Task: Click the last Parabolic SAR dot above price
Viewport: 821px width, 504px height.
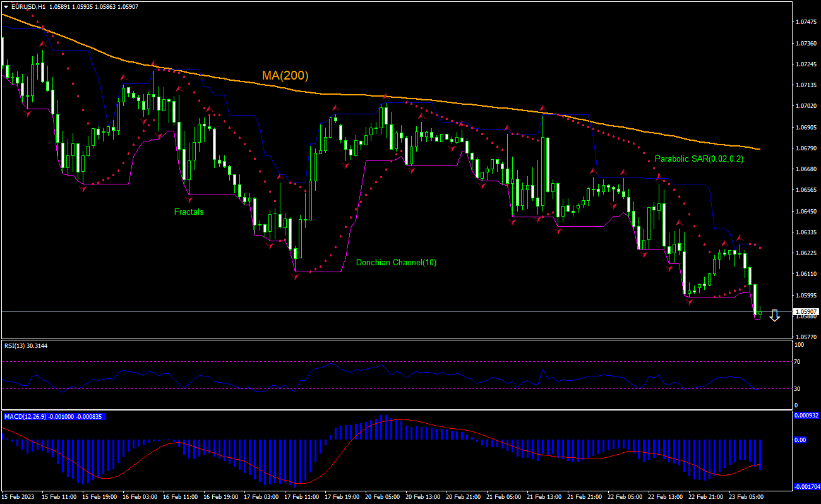Action: [x=759, y=247]
